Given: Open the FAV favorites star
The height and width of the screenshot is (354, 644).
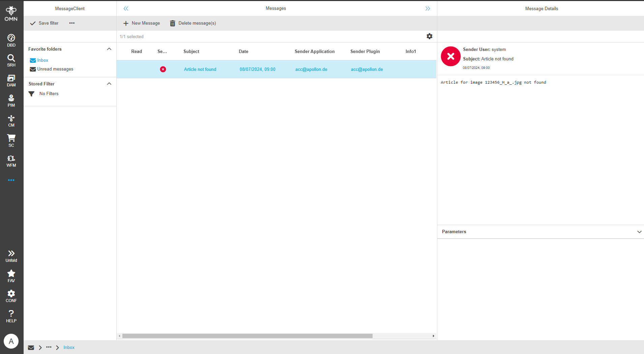Looking at the screenshot, I should pos(11,276).
